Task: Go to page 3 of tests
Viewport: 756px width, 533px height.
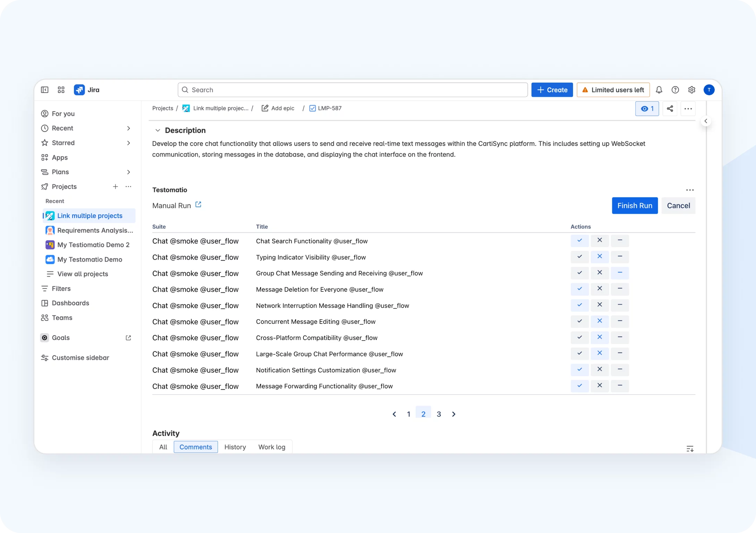Action: tap(439, 414)
